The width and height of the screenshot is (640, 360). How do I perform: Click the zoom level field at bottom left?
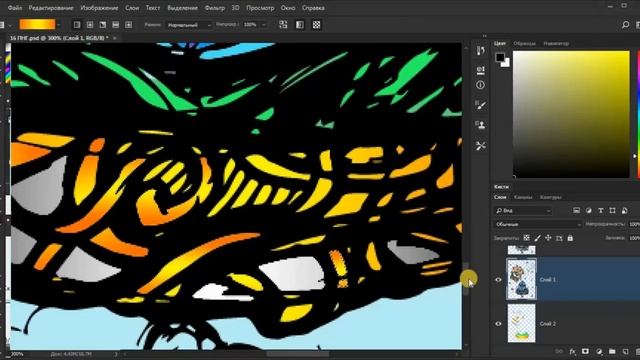17,354
